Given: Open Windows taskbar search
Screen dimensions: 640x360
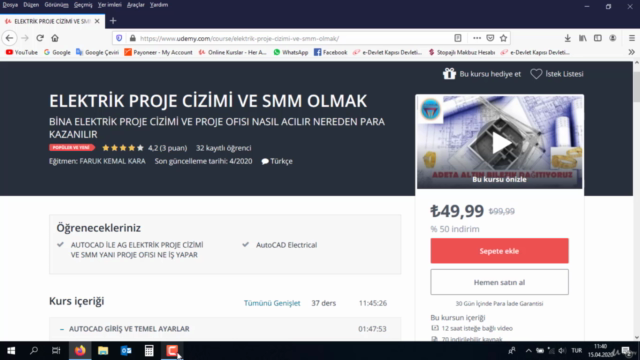Looking at the screenshot, I should pyautogui.click(x=34, y=351).
